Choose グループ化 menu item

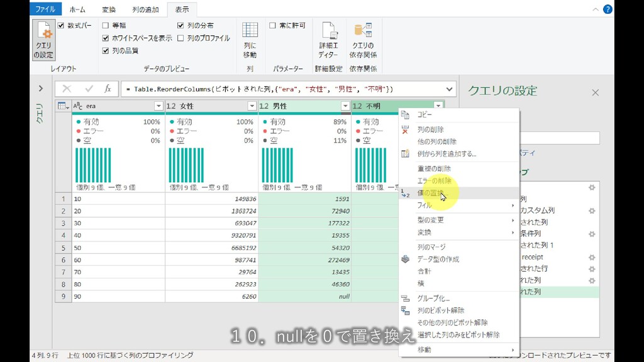[x=459, y=299]
